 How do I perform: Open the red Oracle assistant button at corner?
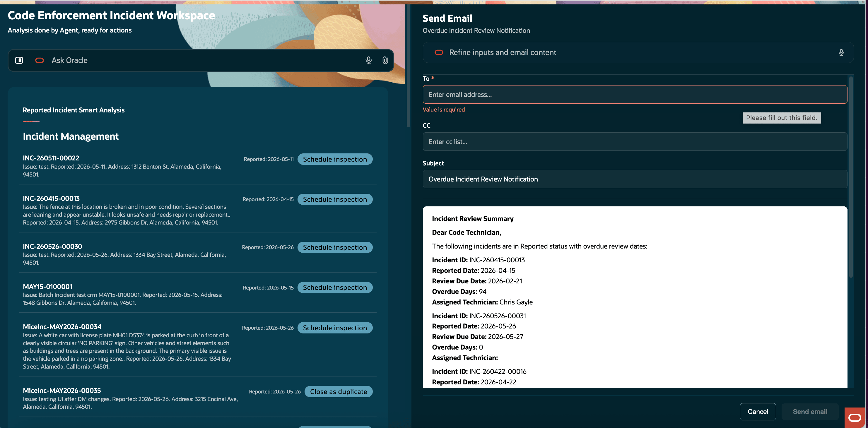pos(855,418)
